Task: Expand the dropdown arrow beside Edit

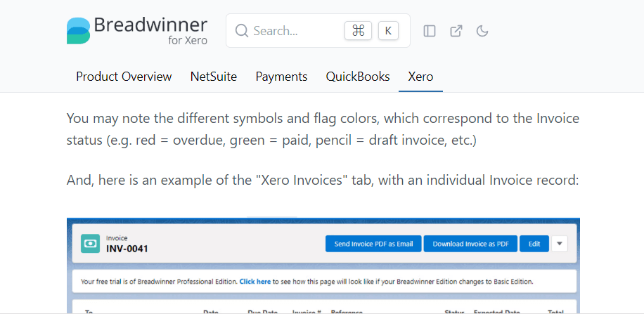Action: (x=560, y=244)
